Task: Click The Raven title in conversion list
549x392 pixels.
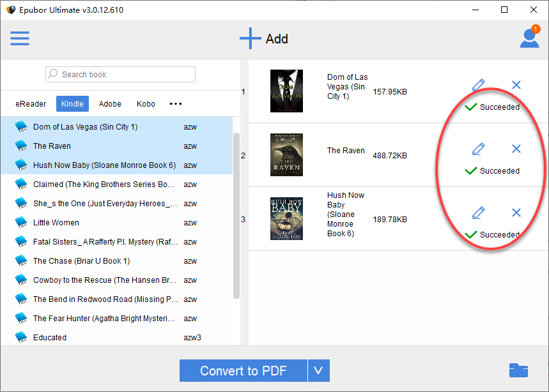Action: click(x=346, y=151)
